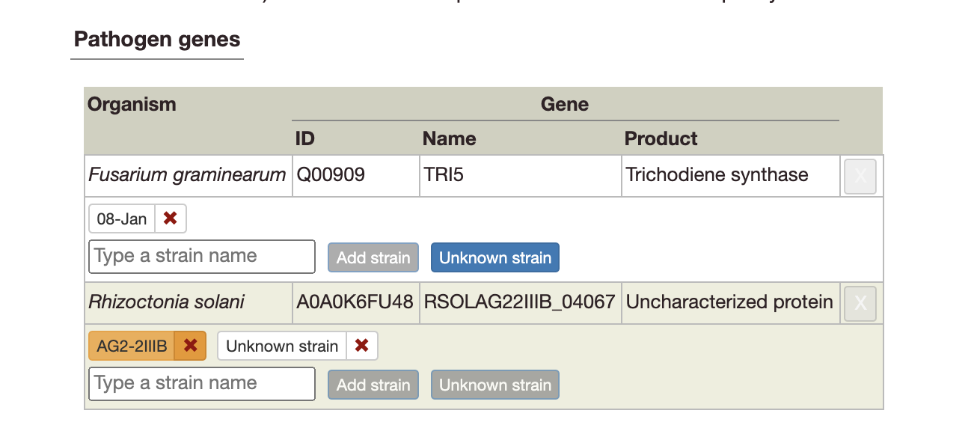Remove the Unknown strain tag from Rhizoctonia solani
The image size is (980, 440).
point(362,345)
